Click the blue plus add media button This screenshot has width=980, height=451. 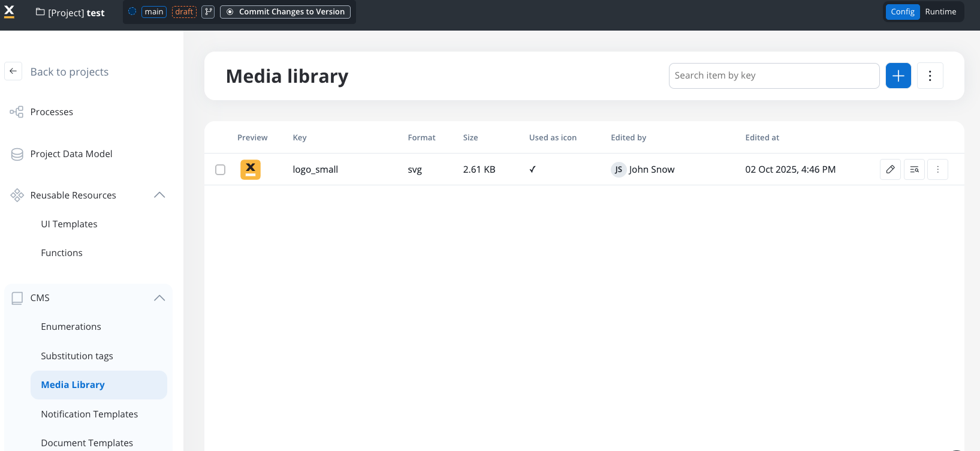tap(898, 76)
